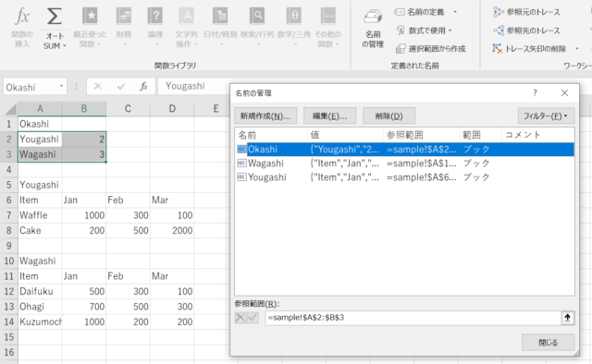The image size is (592, 364).
Task: Select column C header
Action: (x=128, y=109)
